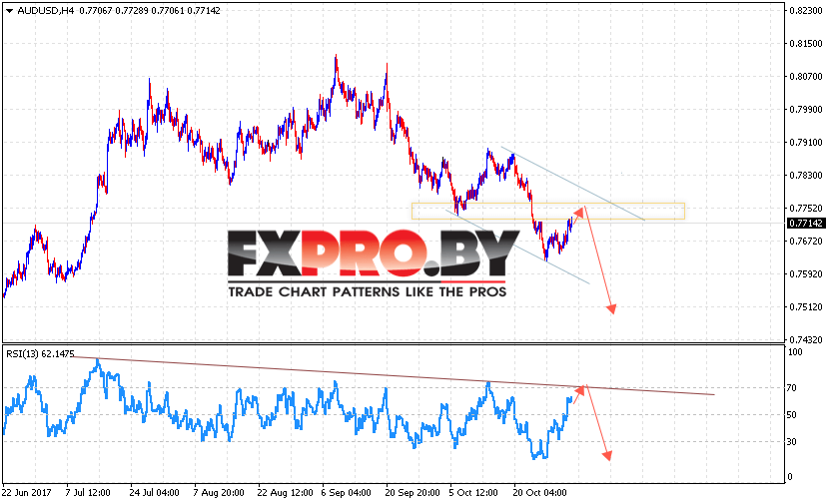Click the RSI scale value 100
The height and width of the screenshot is (504, 827).
coord(794,352)
